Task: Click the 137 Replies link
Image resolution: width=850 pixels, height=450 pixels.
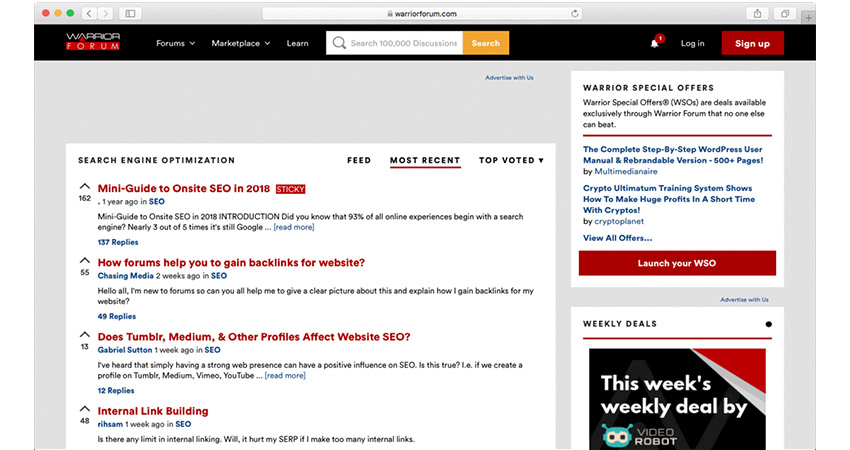Action: coord(118,242)
